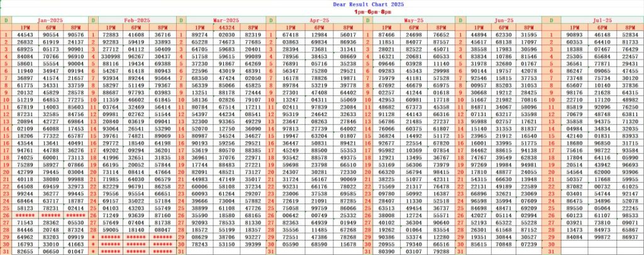Select cell 62000 in July row 20
Viewport: 644px width, 255px height.
602,172
